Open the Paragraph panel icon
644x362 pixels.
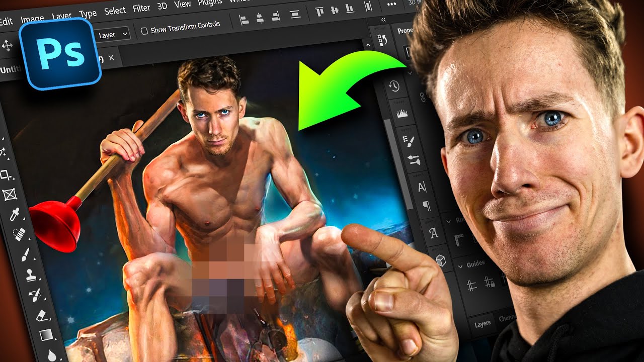click(426, 206)
